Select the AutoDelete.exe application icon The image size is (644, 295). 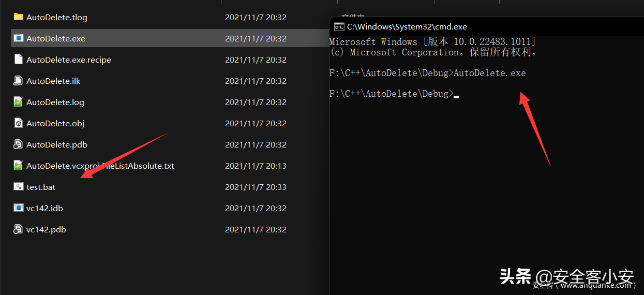[x=19, y=38]
